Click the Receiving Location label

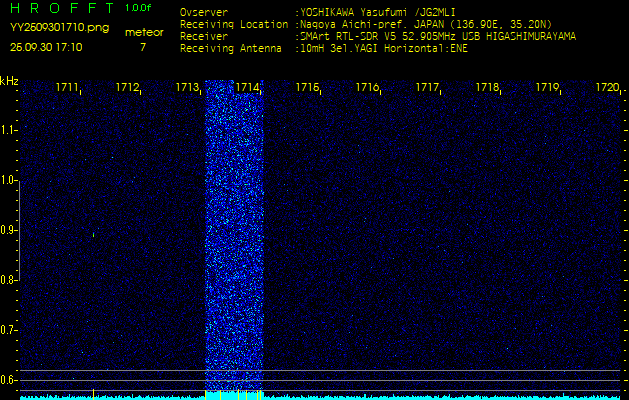(x=234, y=24)
